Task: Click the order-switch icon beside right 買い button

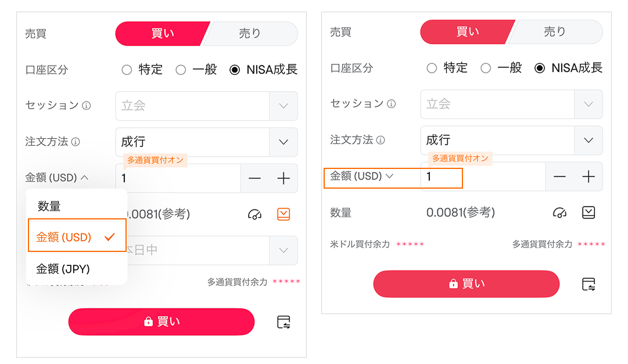Action: click(588, 284)
